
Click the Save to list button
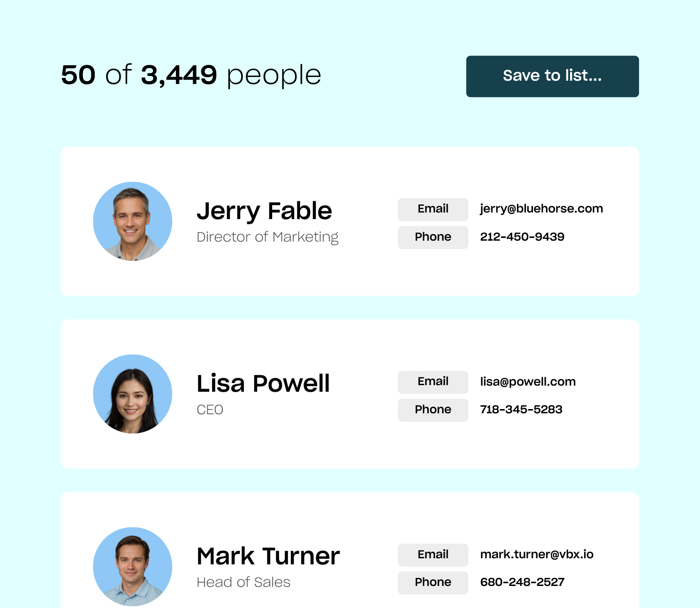[552, 76]
